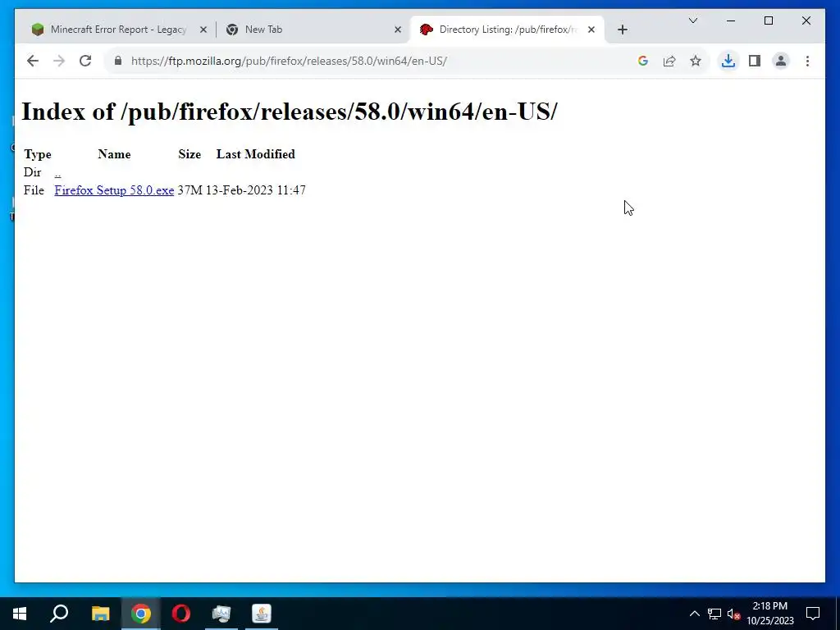The height and width of the screenshot is (630, 840).
Task: Close the Minecraft Error Report tab
Action: (203, 30)
